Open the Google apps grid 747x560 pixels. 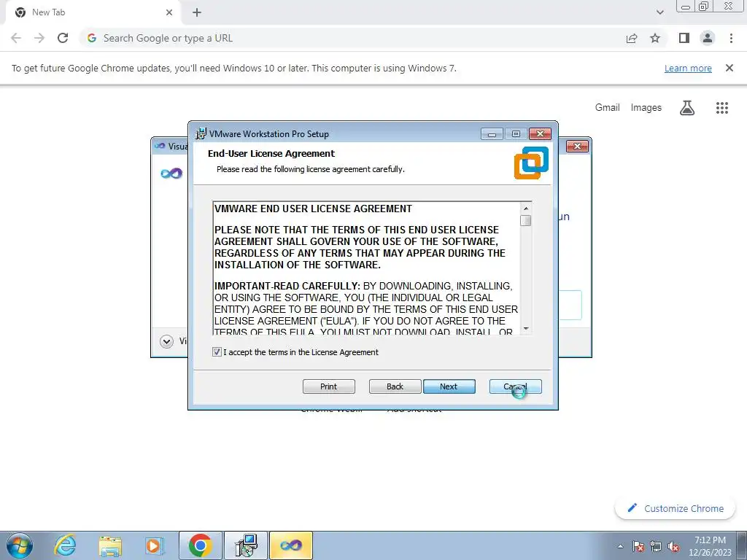tap(721, 108)
